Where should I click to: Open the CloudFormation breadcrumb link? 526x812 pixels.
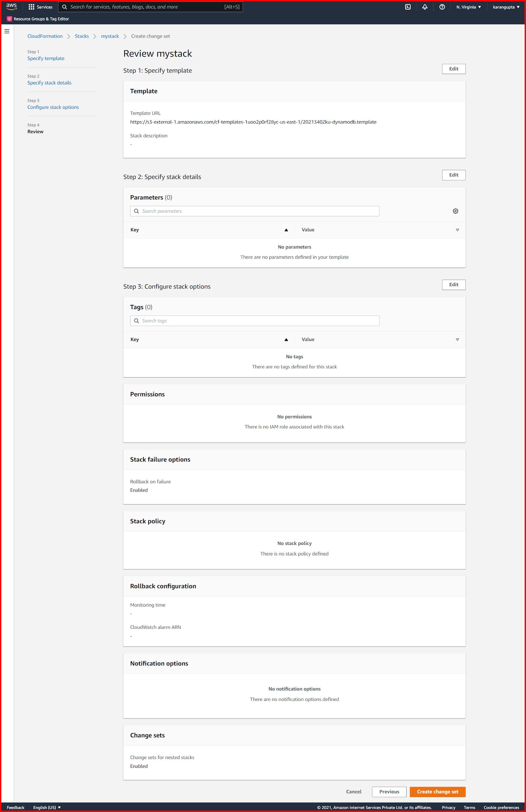point(45,36)
